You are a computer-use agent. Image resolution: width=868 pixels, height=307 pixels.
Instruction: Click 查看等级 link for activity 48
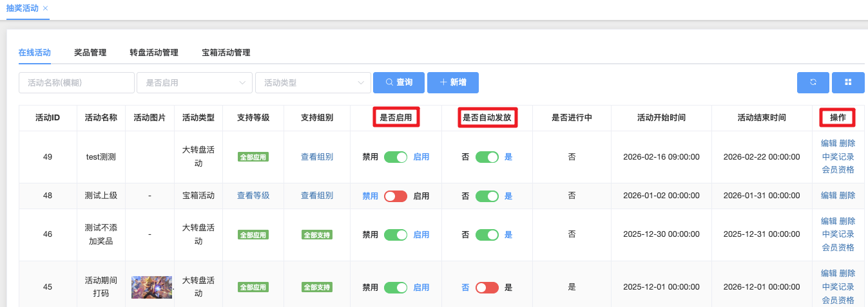[x=253, y=196]
